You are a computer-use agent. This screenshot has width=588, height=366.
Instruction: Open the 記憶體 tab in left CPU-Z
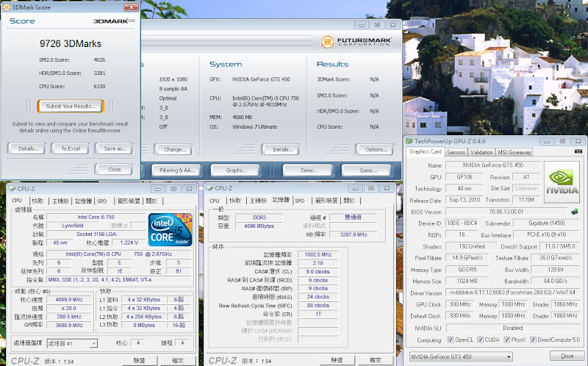tap(83, 201)
